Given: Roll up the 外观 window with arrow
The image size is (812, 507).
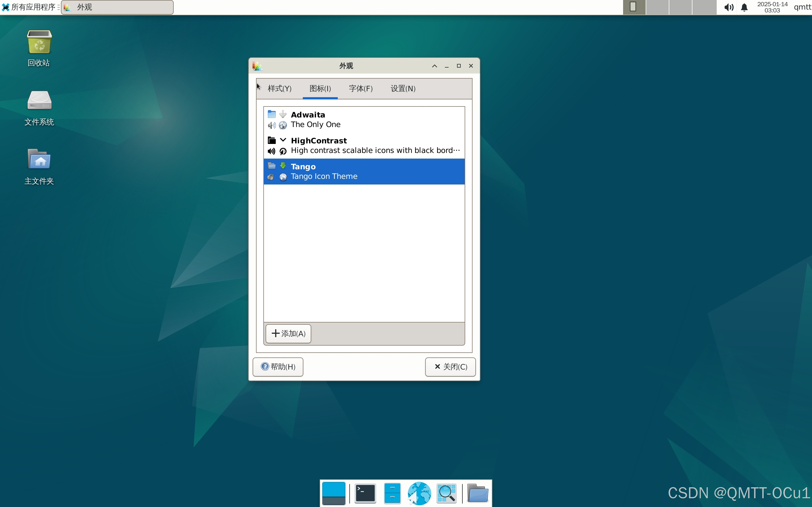Looking at the screenshot, I should [x=434, y=66].
